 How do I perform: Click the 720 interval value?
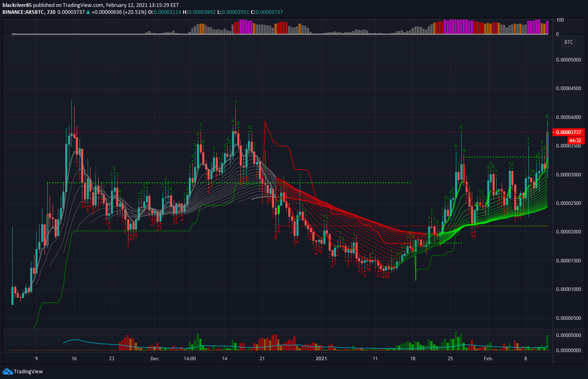[51, 12]
